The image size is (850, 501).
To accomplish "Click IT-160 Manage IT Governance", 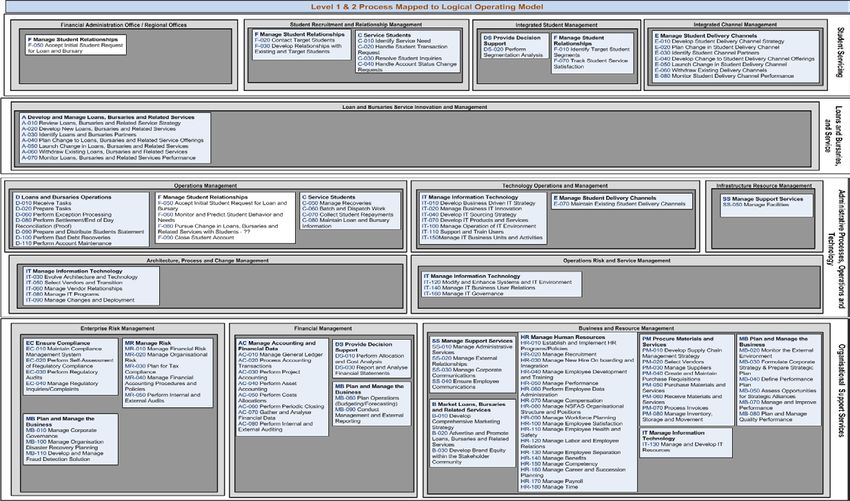I will [x=462, y=294].
